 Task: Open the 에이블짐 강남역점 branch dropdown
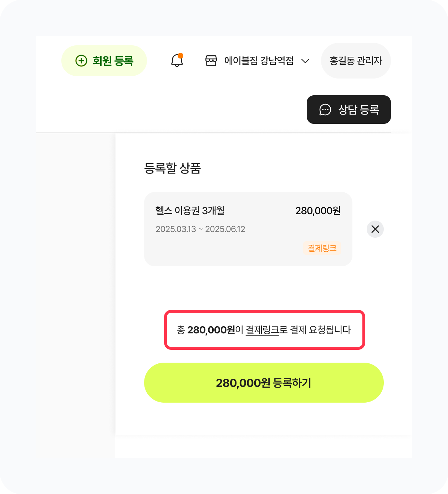coord(259,61)
